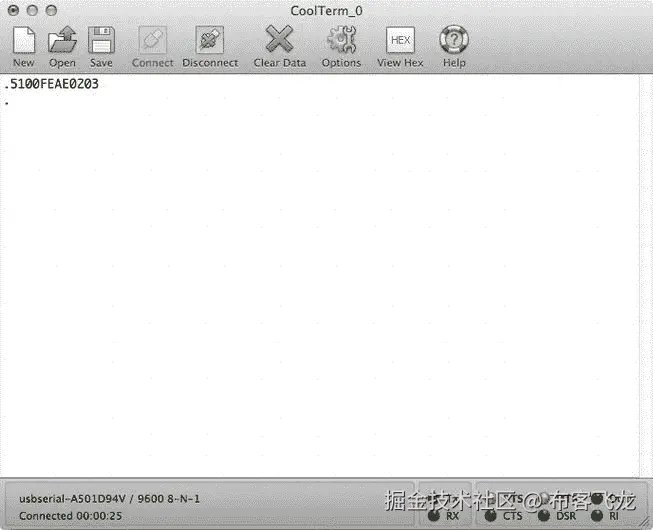The width and height of the screenshot is (653, 530).
Task: Click the RI indicator light
Action: pos(597,516)
